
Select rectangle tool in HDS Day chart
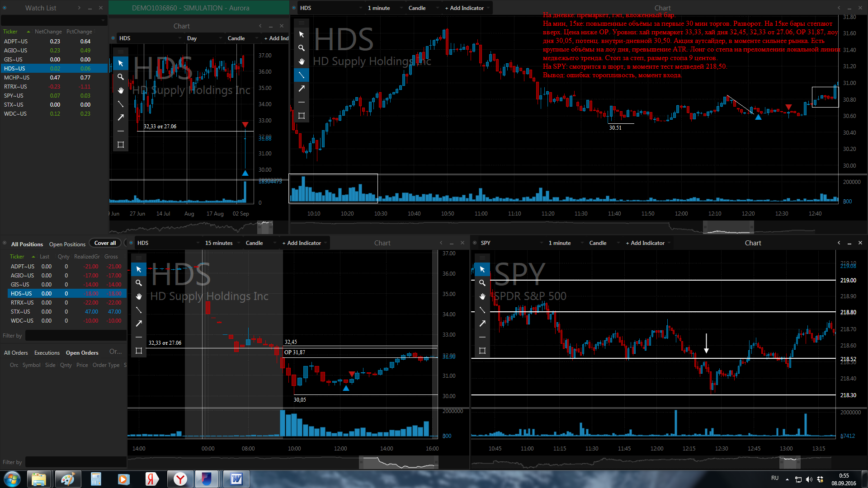click(120, 145)
